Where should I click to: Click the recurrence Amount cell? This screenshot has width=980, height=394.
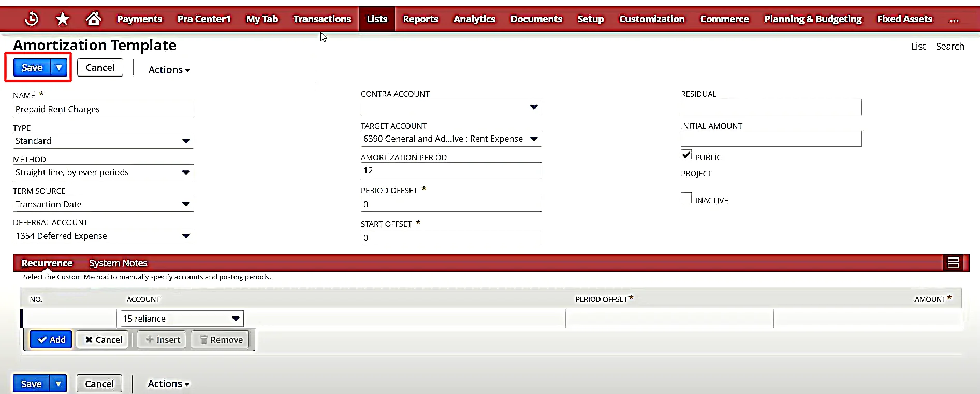pyautogui.click(x=868, y=319)
